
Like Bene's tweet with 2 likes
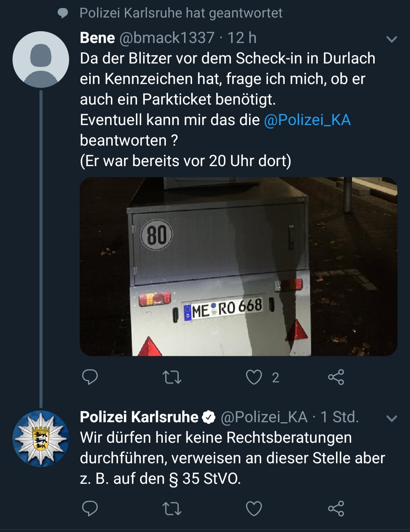[x=254, y=377]
